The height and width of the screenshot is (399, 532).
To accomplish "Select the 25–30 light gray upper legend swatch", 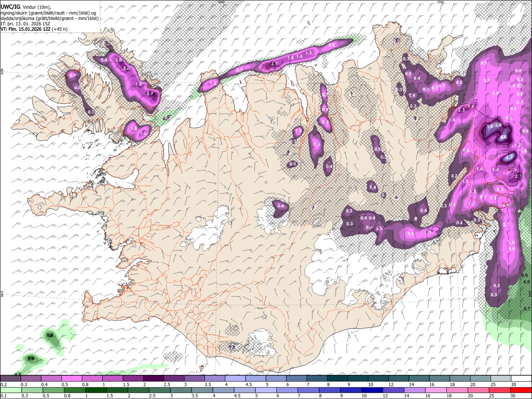I will (501, 379).
